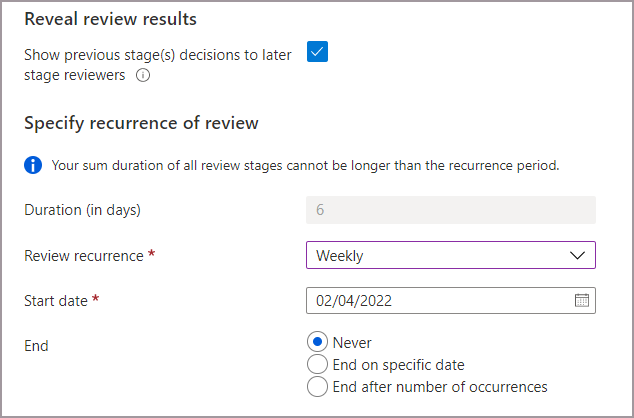Click the Reveal review results heading
The height and width of the screenshot is (418, 634).
click(x=110, y=19)
